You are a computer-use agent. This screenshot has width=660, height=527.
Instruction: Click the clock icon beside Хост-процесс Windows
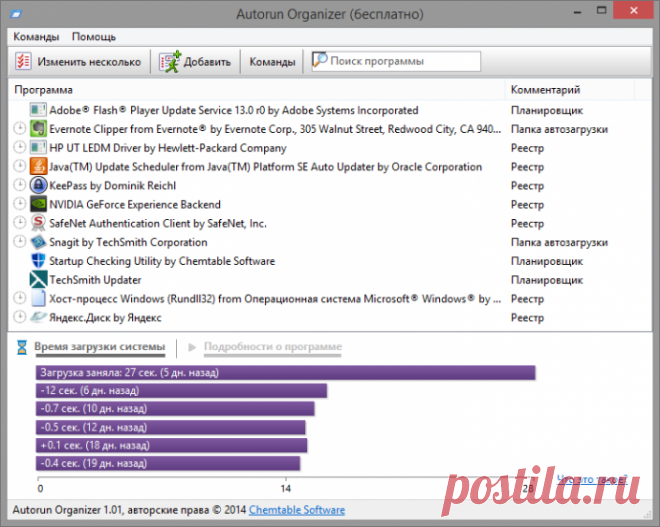(19, 298)
